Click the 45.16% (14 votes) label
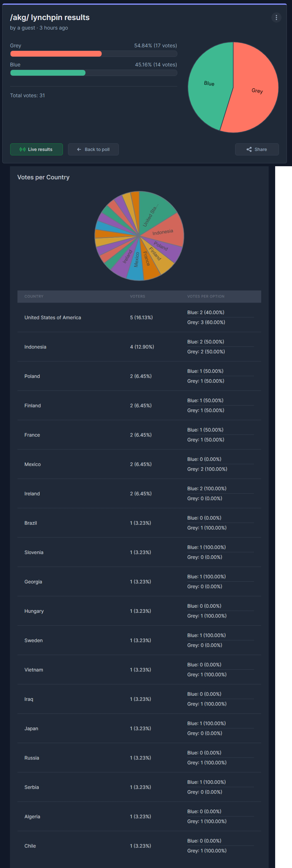 (156, 64)
